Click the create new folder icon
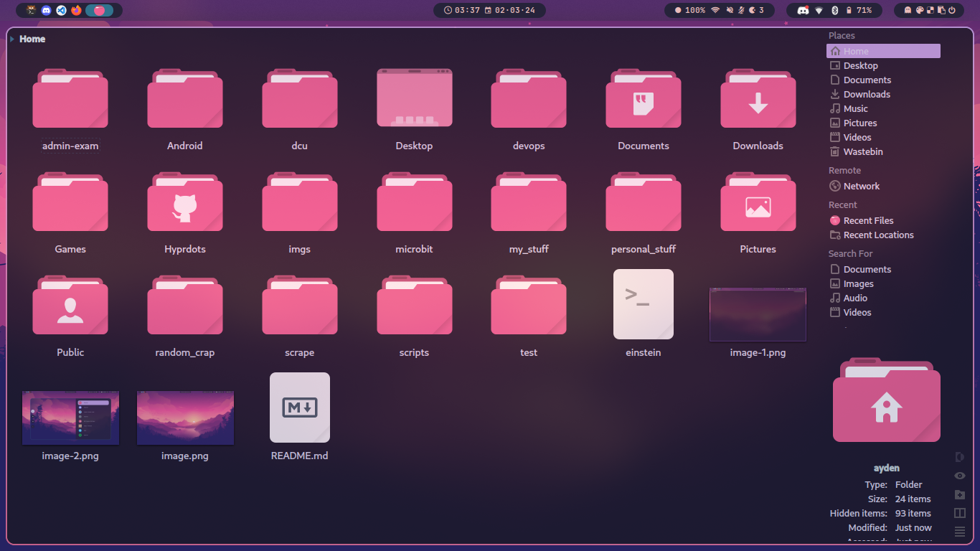Viewport: 980px width, 551px height. coord(960,494)
